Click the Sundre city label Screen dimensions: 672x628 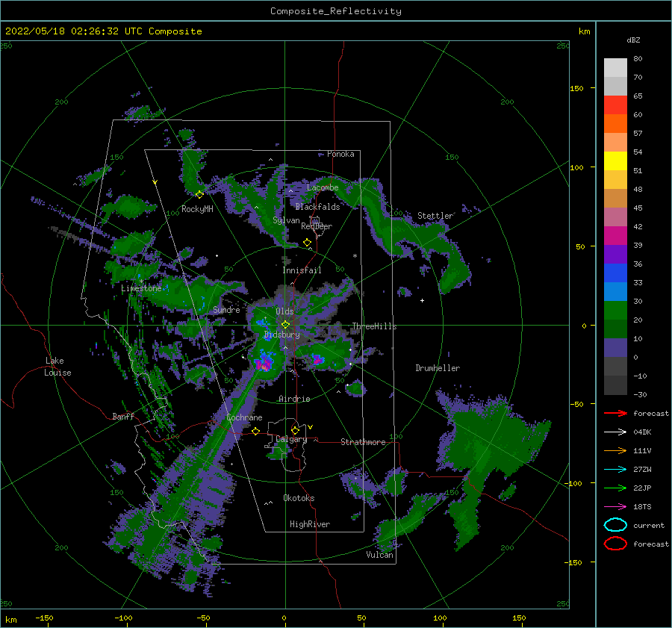(226, 310)
